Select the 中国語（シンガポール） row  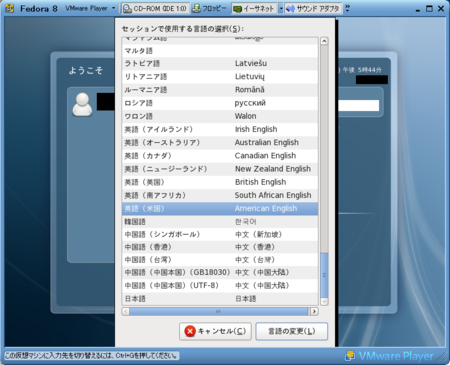(x=220, y=234)
